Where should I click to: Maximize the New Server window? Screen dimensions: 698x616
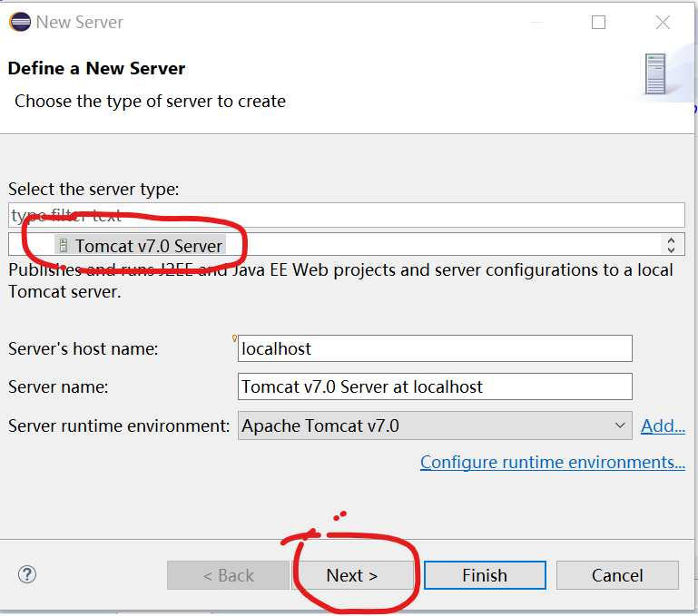[x=598, y=23]
